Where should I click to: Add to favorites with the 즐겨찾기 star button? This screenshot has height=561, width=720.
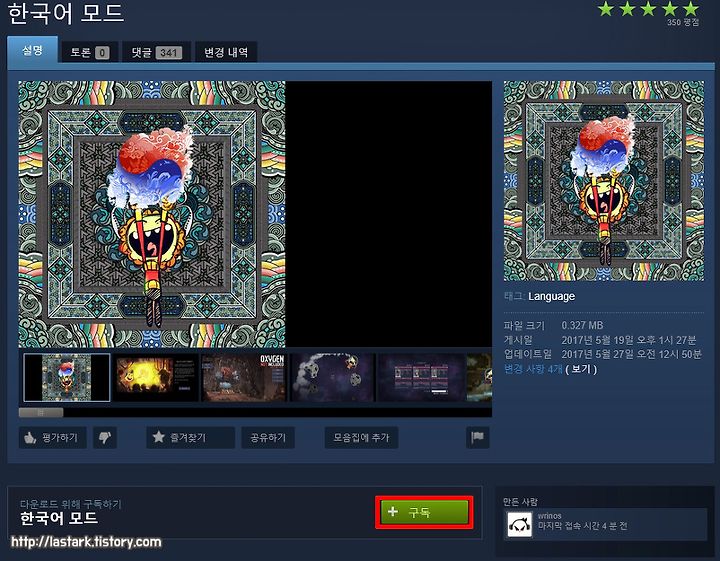pyautogui.click(x=190, y=438)
